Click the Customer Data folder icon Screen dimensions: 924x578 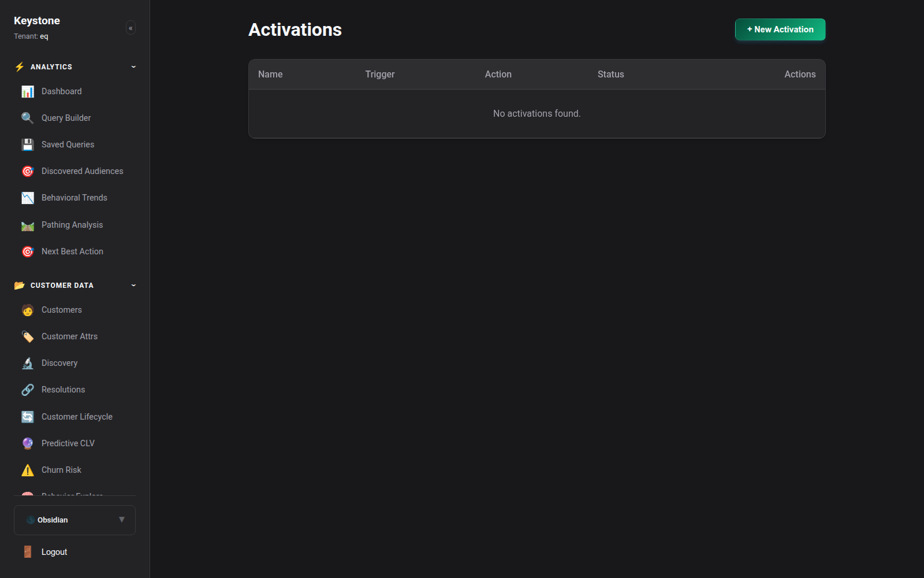[x=20, y=286]
